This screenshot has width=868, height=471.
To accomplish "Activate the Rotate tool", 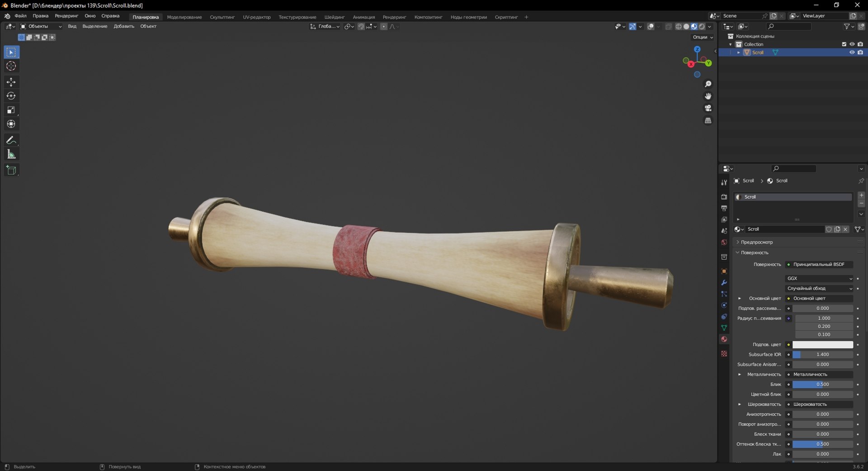I will pos(11,96).
